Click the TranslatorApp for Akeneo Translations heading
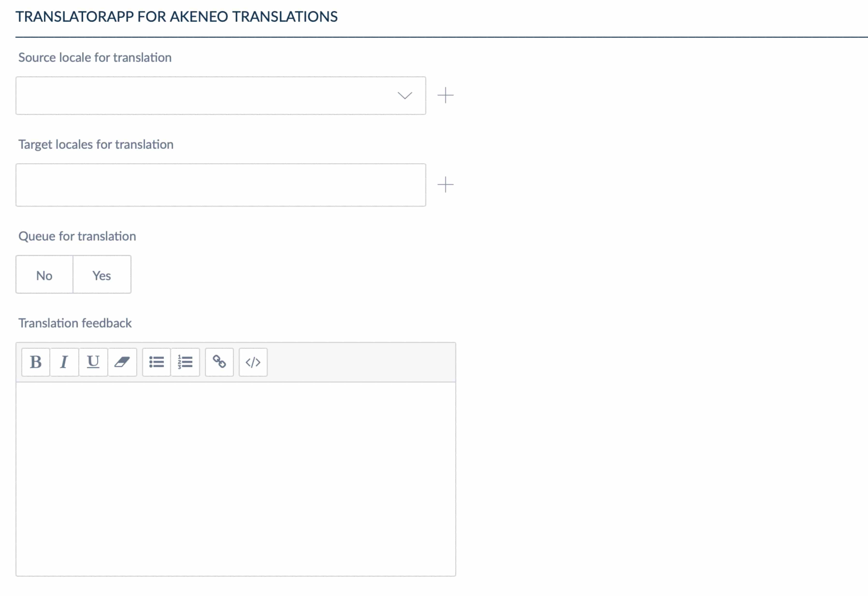Screen dimensions: 868x596 177,16
